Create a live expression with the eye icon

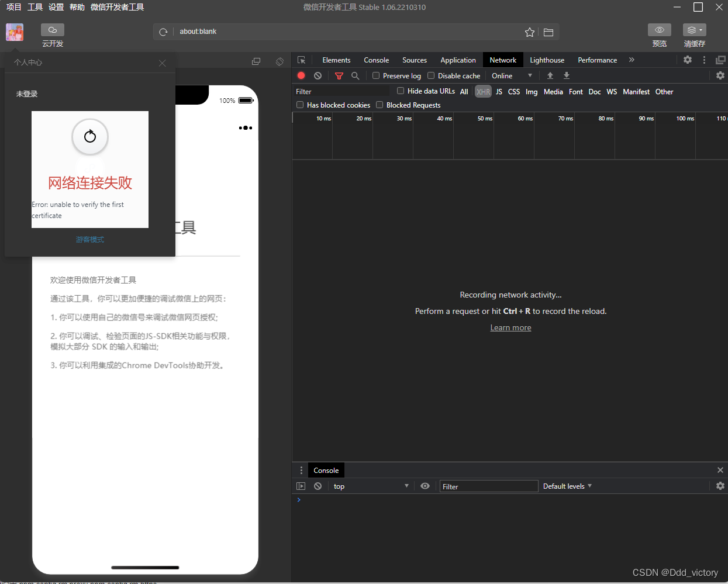point(425,486)
